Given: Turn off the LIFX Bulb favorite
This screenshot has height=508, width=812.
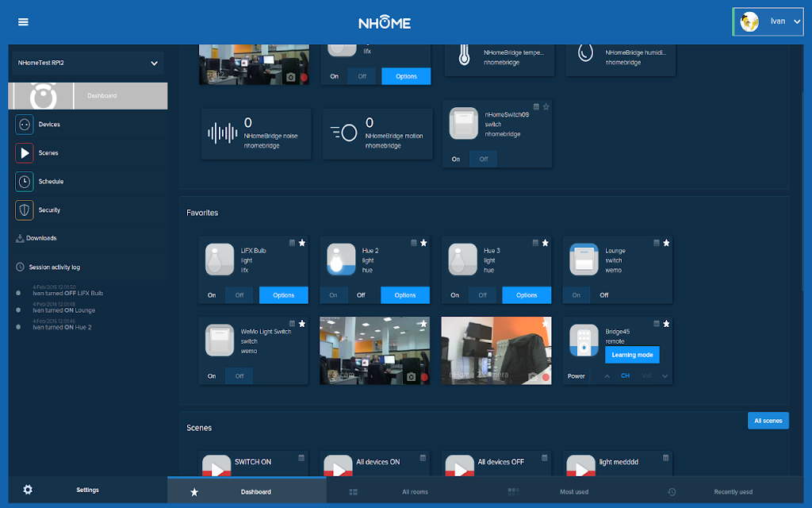Looking at the screenshot, I should pyautogui.click(x=239, y=295).
